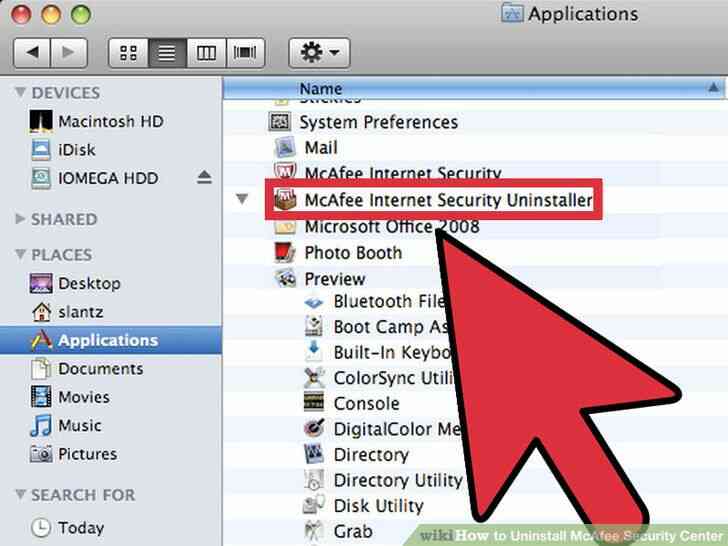Click the slantz home folder icon
This screenshot has width=728, height=546.
[x=41, y=312]
